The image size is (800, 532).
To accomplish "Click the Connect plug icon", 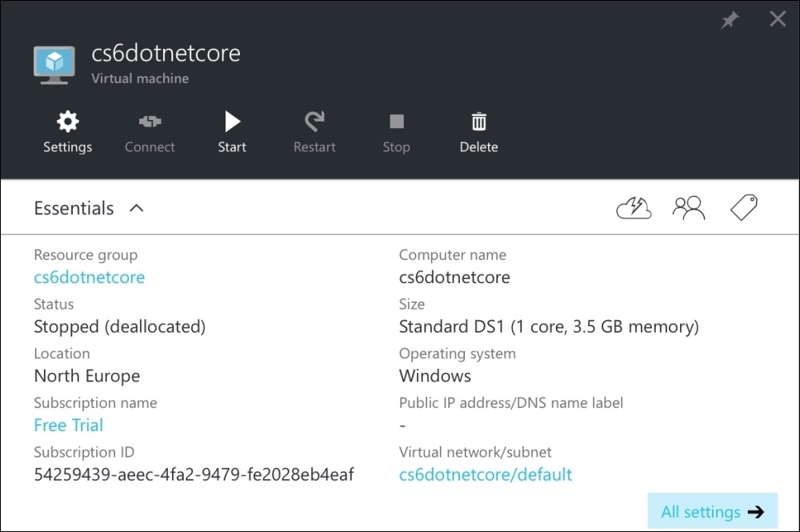I will tap(150, 122).
